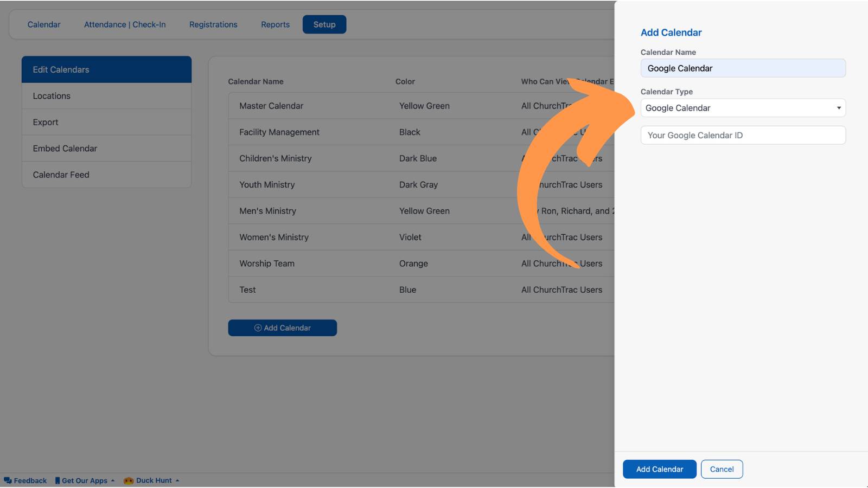Expand the Get Our Apps caret
Viewport: 868px width, 488px height.
tap(113, 480)
